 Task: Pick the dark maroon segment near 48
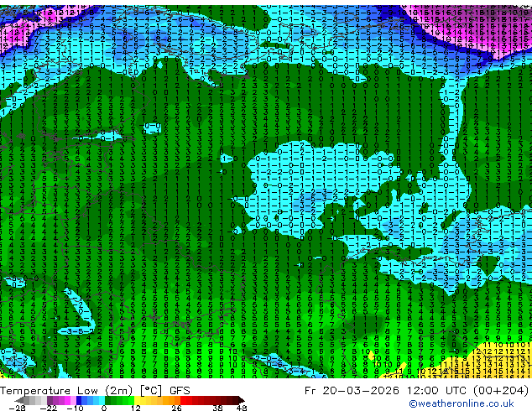(x=235, y=400)
